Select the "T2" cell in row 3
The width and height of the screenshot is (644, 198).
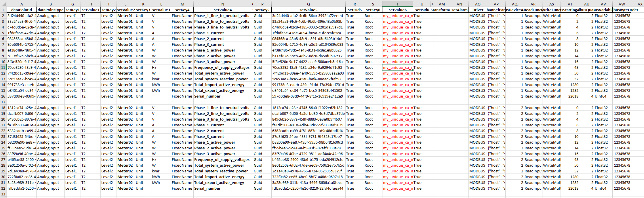[91, 21]
